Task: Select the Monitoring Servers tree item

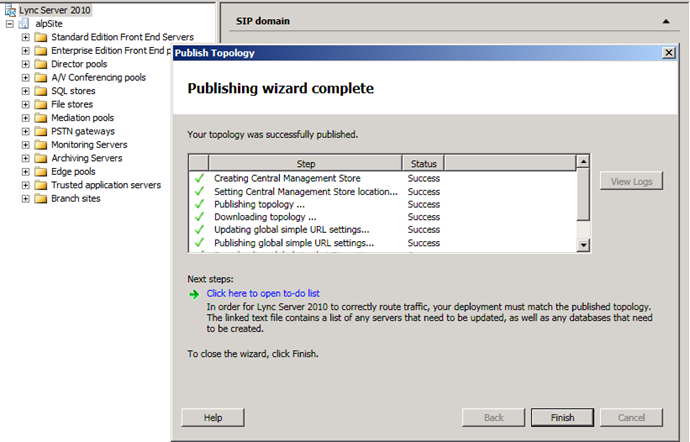Action: pyautogui.click(x=89, y=145)
